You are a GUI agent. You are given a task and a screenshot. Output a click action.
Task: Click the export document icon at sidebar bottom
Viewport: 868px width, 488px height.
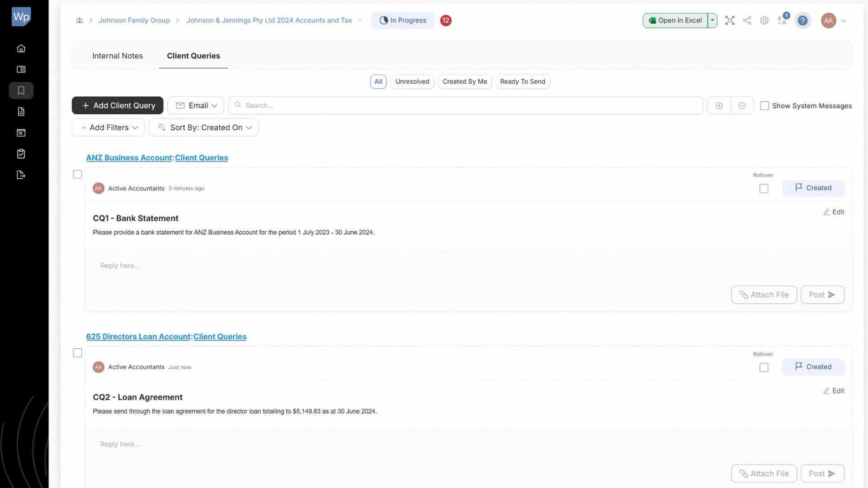coord(21,175)
